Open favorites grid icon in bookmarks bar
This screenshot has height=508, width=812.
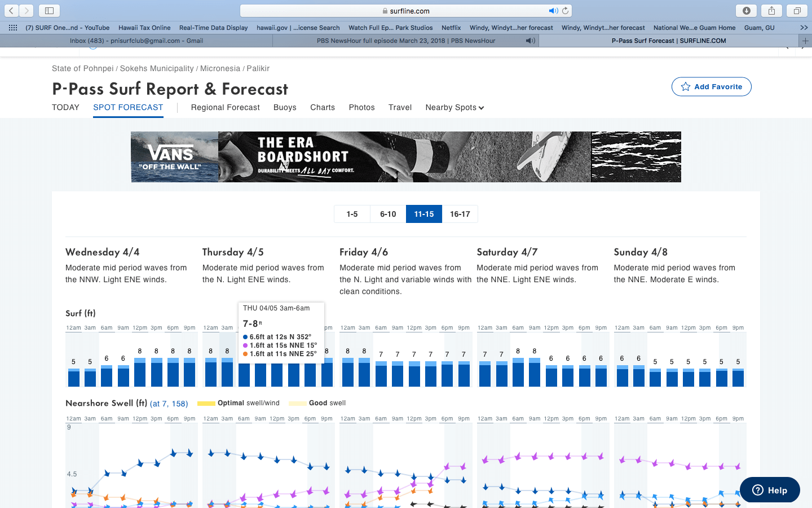13,28
